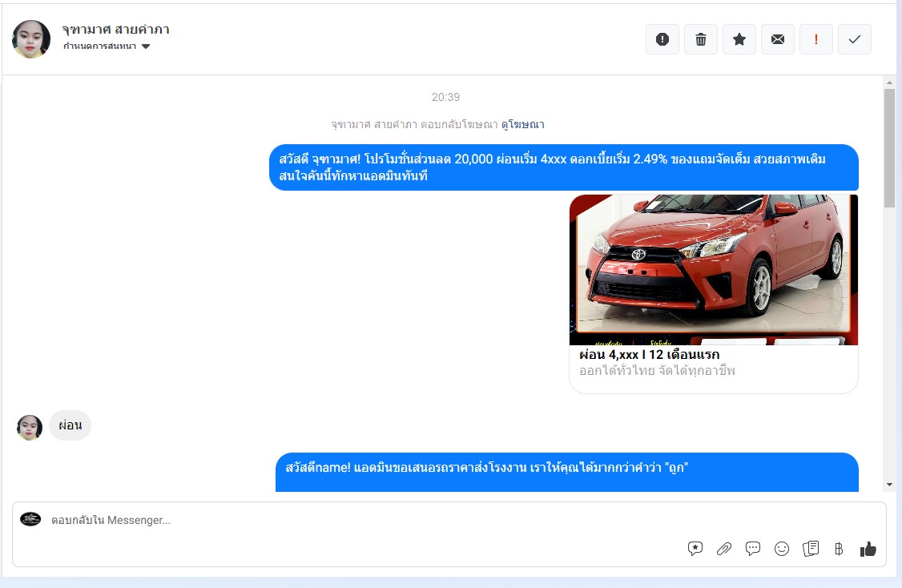Flag conversation with red exclamation mark
The image size is (902, 588).
pos(815,39)
